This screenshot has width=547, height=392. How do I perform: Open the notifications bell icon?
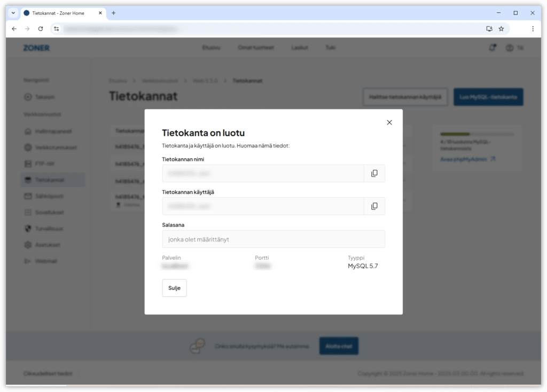coord(492,48)
